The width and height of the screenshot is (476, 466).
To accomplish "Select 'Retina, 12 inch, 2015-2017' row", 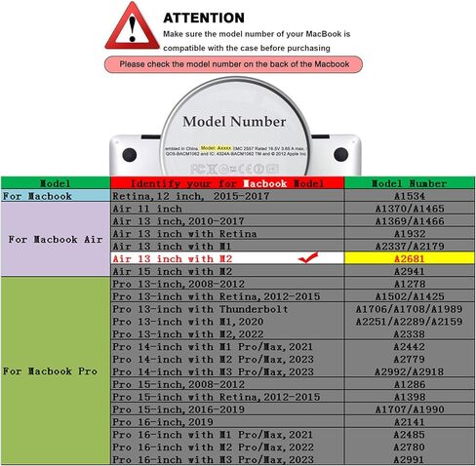I will pos(227,196).
